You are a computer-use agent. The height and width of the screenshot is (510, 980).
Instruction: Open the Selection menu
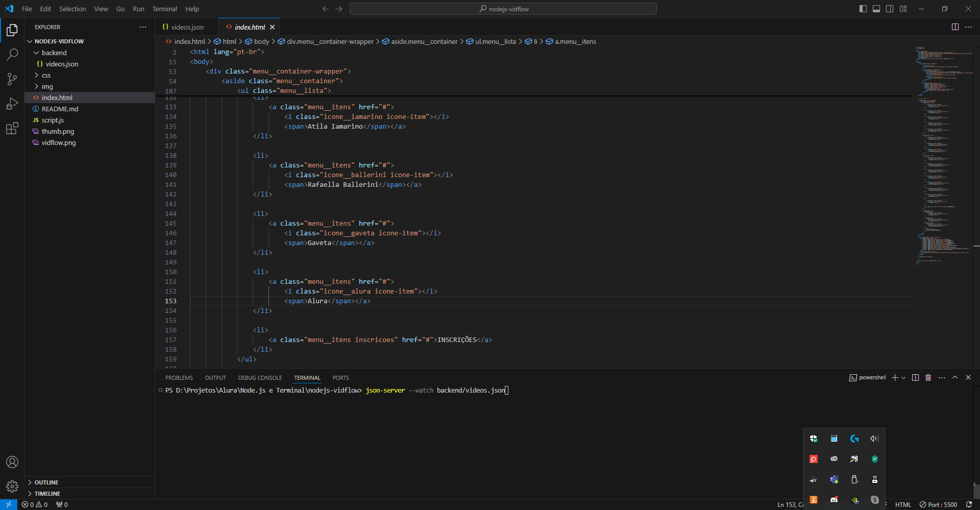[x=72, y=9]
